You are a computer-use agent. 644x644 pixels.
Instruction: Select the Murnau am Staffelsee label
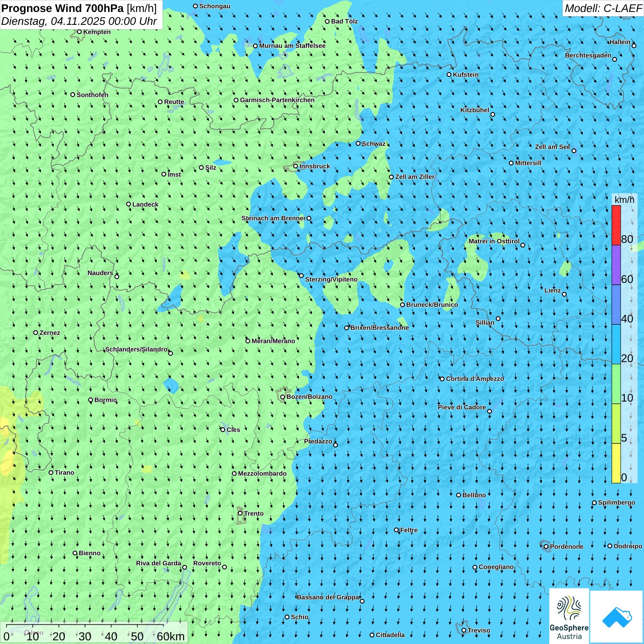click(x=292, y=46)
